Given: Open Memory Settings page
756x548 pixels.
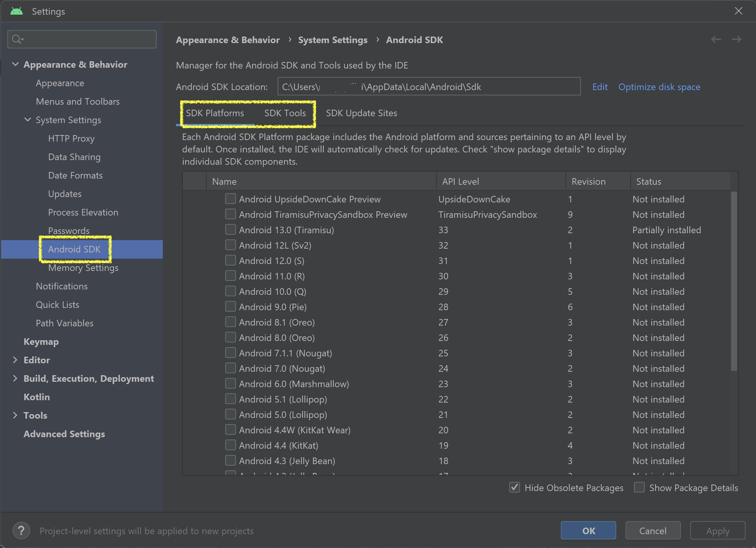Looking at the screenshot, I should (83, 268).
